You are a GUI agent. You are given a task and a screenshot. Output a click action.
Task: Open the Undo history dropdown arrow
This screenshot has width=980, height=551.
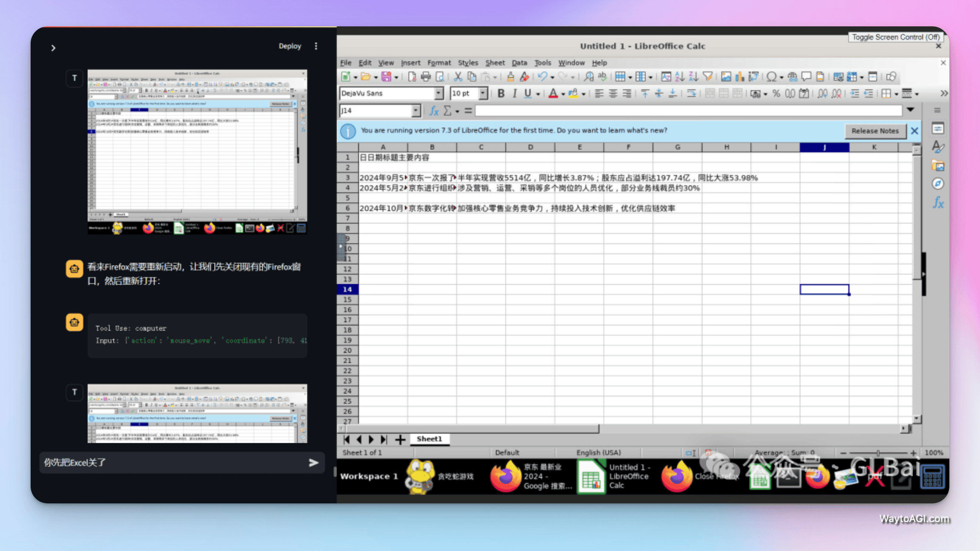[x=552, y=77]
